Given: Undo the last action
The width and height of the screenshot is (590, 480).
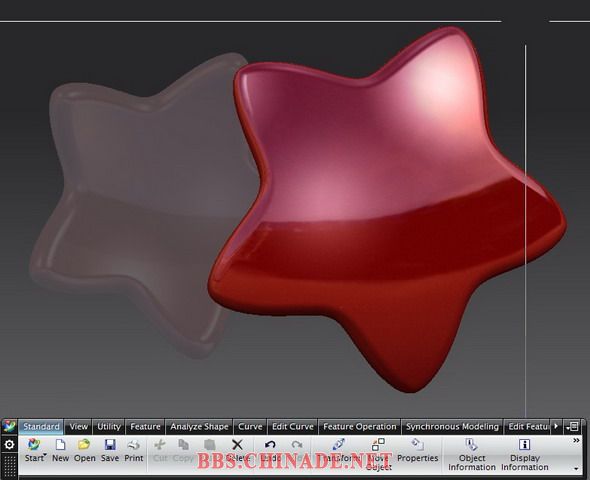Looking at the screenshot, I should point(270,445).
